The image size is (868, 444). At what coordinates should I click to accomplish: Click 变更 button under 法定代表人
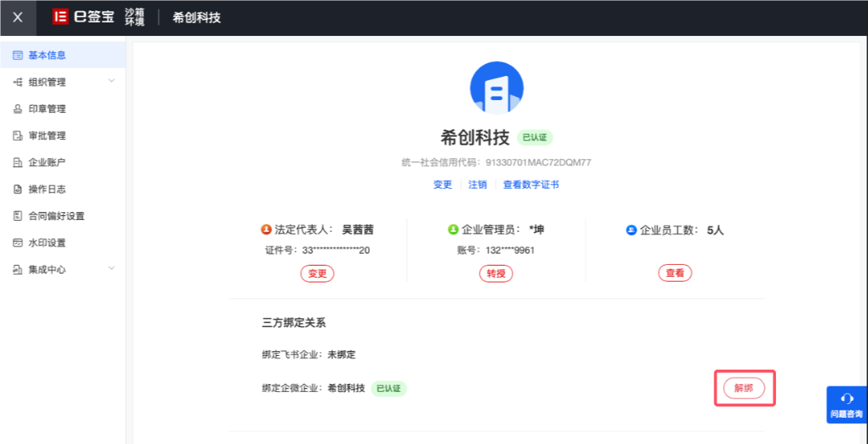click(x=317, y=274)
